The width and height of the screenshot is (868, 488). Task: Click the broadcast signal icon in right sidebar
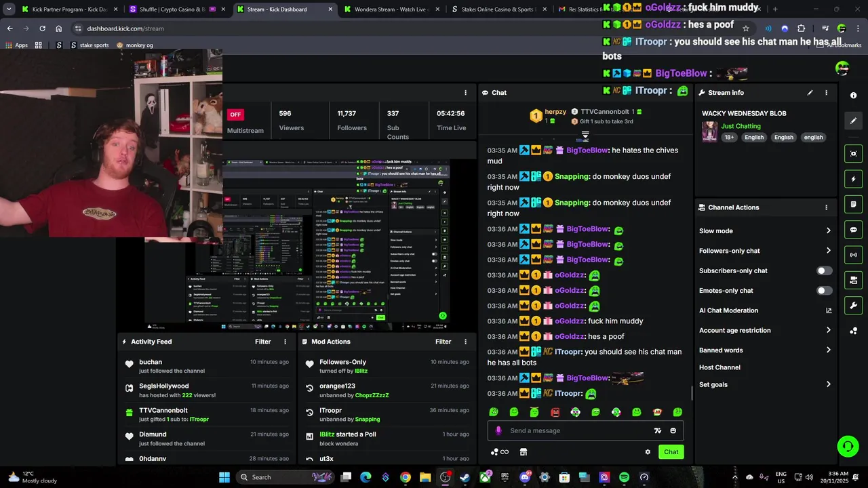tap(854, 255)
